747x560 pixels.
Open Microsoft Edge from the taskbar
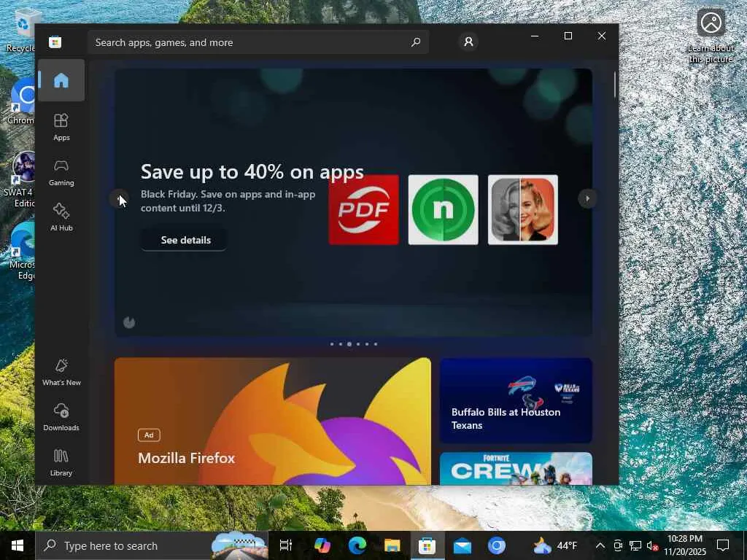pos(357,545)
